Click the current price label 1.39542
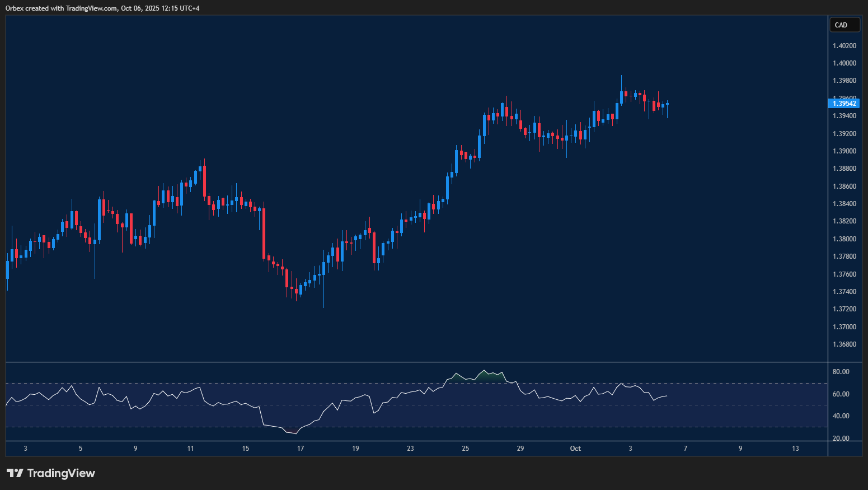The width and height of the screenshot is (868, 490). tap(844, 103)
